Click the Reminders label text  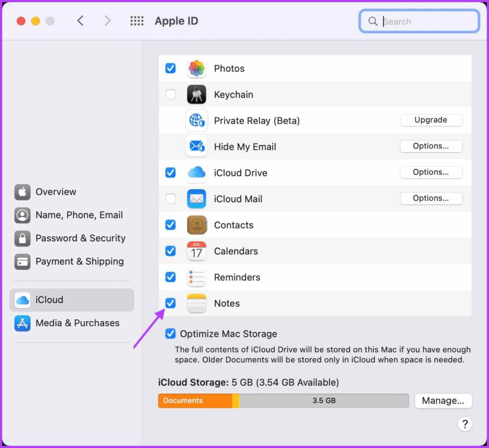tap(237, 277)
